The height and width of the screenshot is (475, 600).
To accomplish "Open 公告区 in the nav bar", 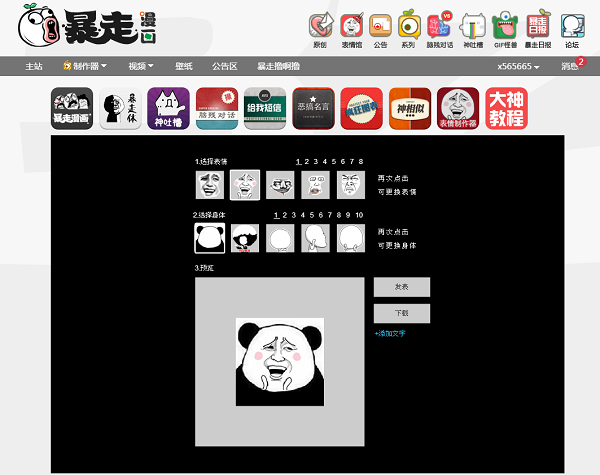I will point(225,66).
